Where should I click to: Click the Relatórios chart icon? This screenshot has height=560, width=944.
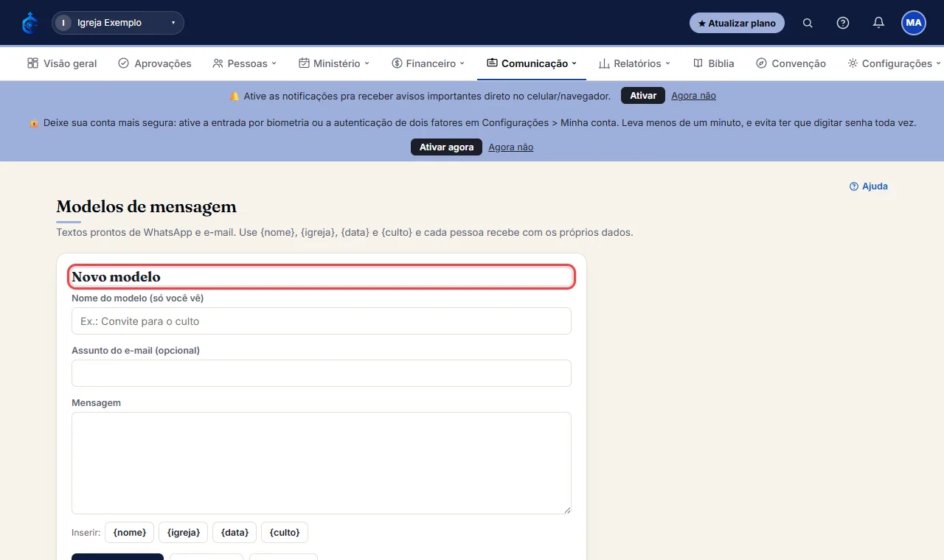(x=604, y=63)
